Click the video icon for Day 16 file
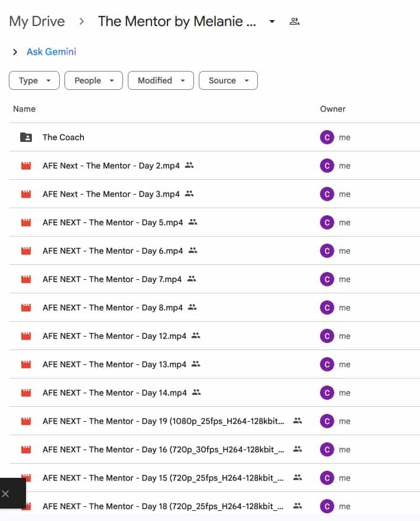 pyautogui.click(x=26, y=449)
